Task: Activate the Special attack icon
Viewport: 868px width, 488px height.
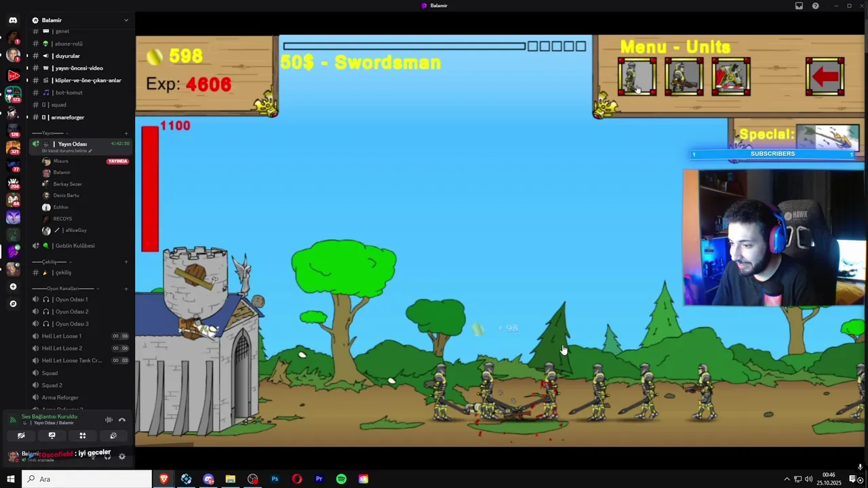Action: pos(828,138)
